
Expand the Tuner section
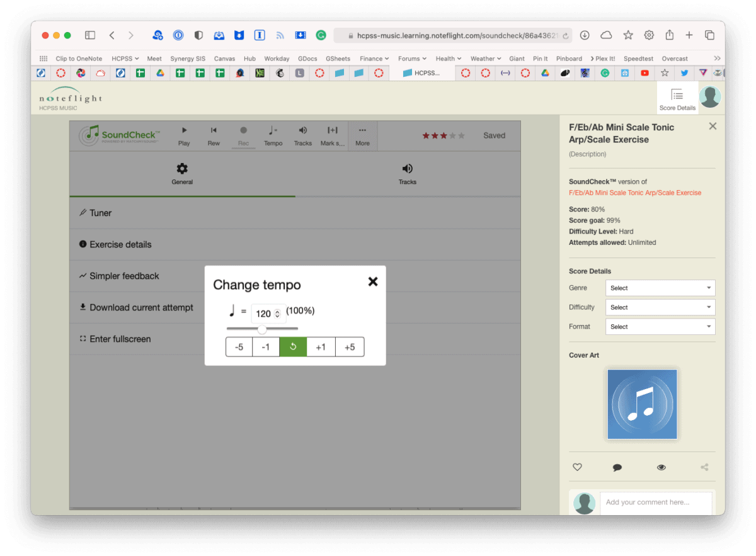(295, 213)
